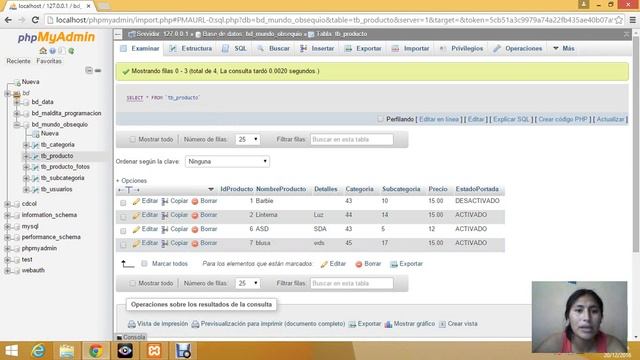640x360 pixels.
Task: Click browser back arrow
Action: (x=8, y=20)
